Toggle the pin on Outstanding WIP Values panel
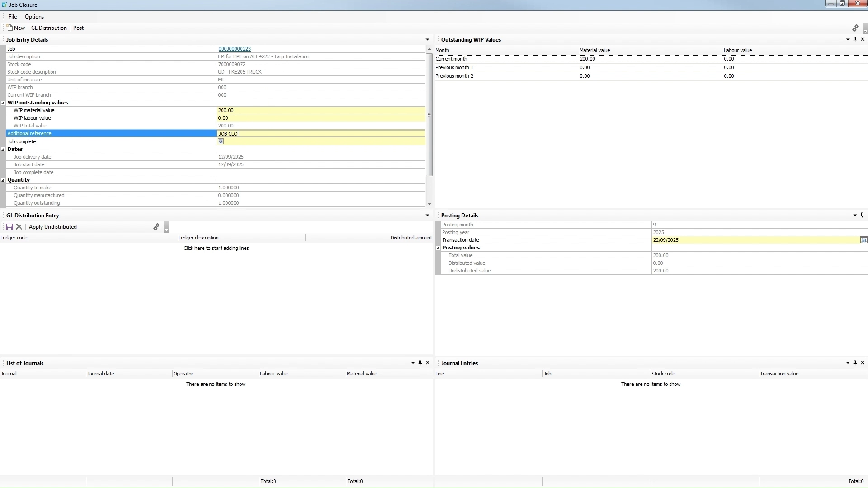868x488 pixels. (x=855, y=39)
